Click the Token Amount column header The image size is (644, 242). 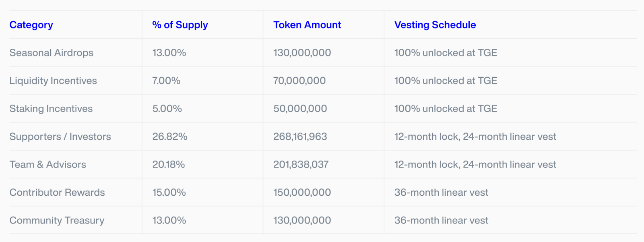307,25
